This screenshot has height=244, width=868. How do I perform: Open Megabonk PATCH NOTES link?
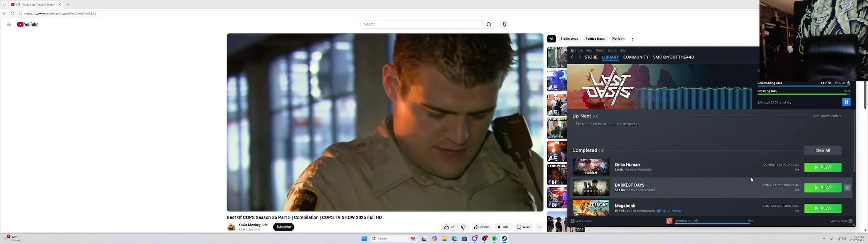point(669,211)
